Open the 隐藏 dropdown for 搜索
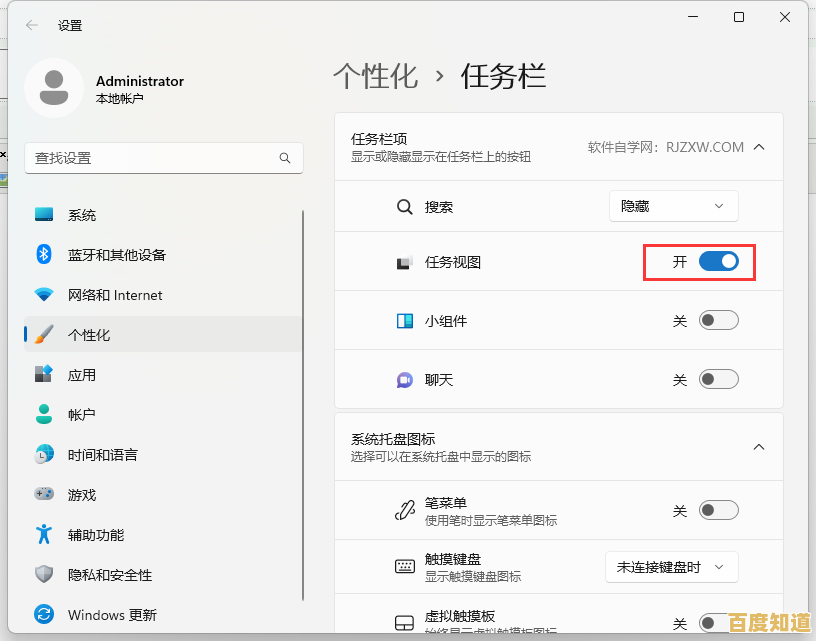Viewport: 816px width, 641px height. [673, 206]
